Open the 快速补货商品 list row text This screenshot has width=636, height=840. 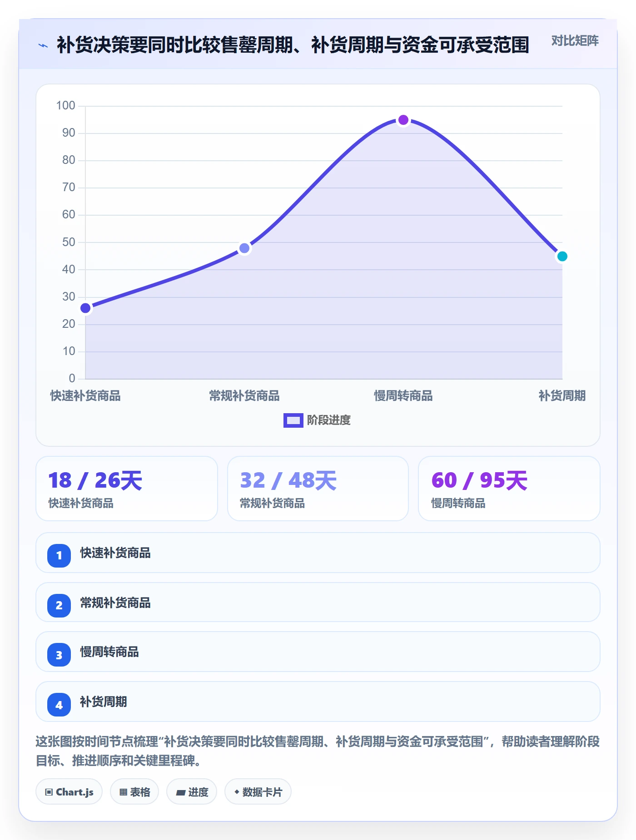click(x=115, y=553)
